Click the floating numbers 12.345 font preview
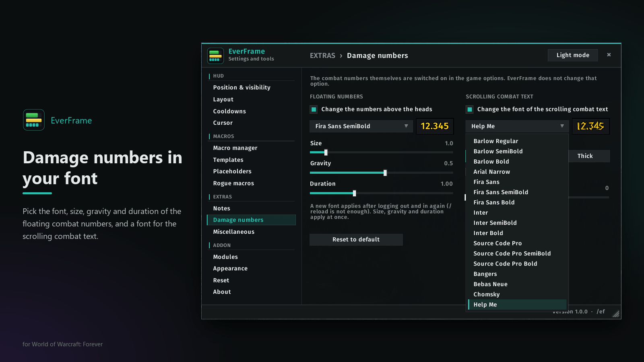This screenshot has height=362, width=644. coord(435,126)
